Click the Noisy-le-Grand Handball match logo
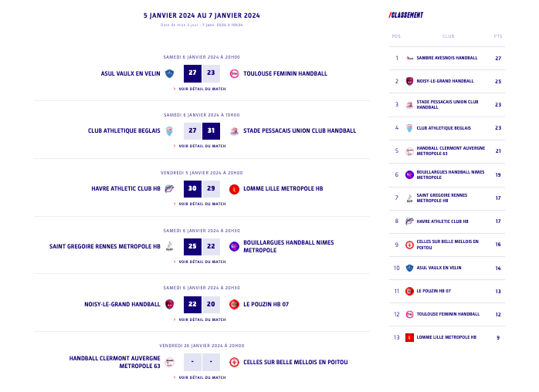 point(170,304)
